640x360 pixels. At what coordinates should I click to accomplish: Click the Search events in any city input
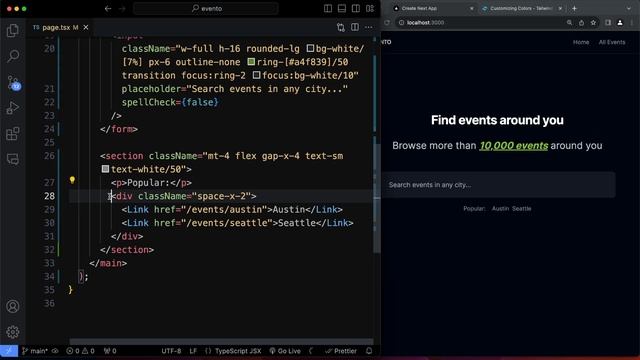[498, 185]
